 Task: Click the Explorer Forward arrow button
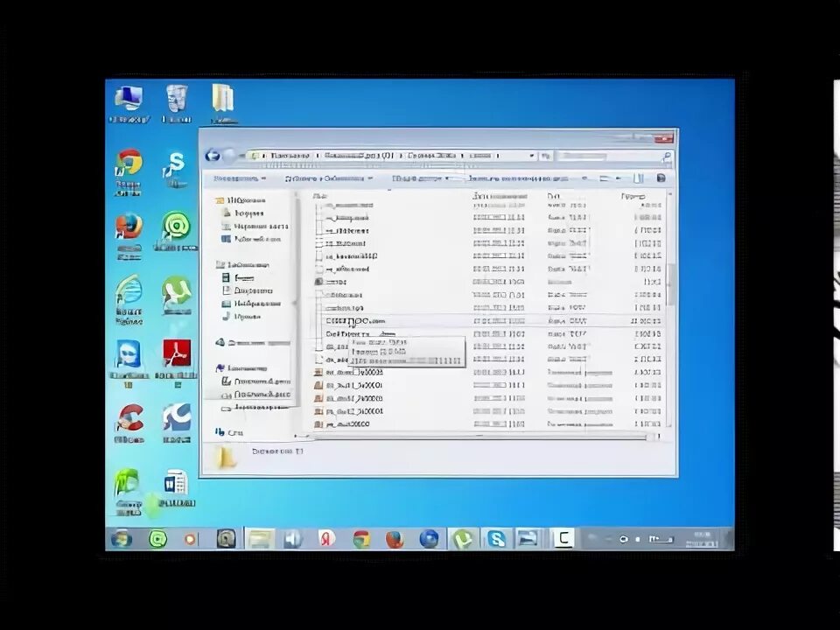click(229, 156)
